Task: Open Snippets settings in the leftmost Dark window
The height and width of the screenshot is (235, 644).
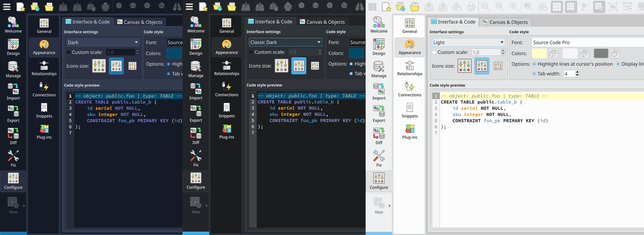Action: (44, 110)
